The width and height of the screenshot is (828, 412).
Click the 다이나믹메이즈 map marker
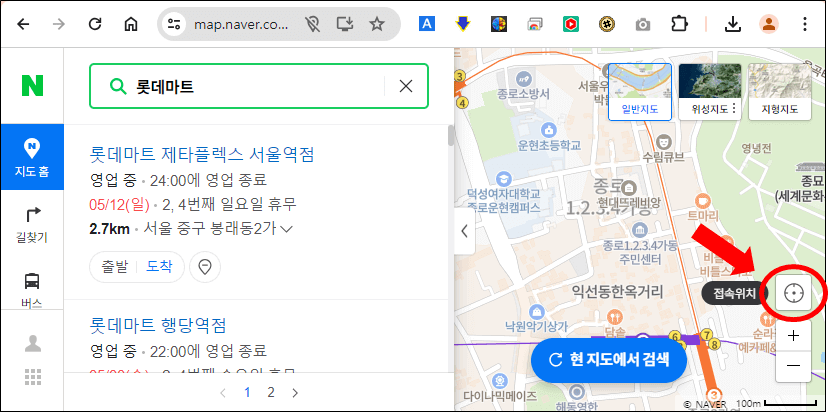pos(499,380)
